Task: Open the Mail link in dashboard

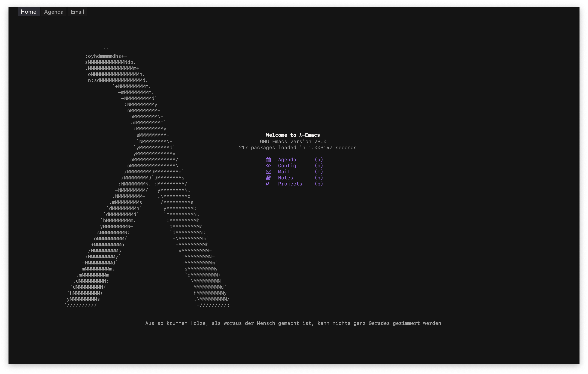Action: 284,172
